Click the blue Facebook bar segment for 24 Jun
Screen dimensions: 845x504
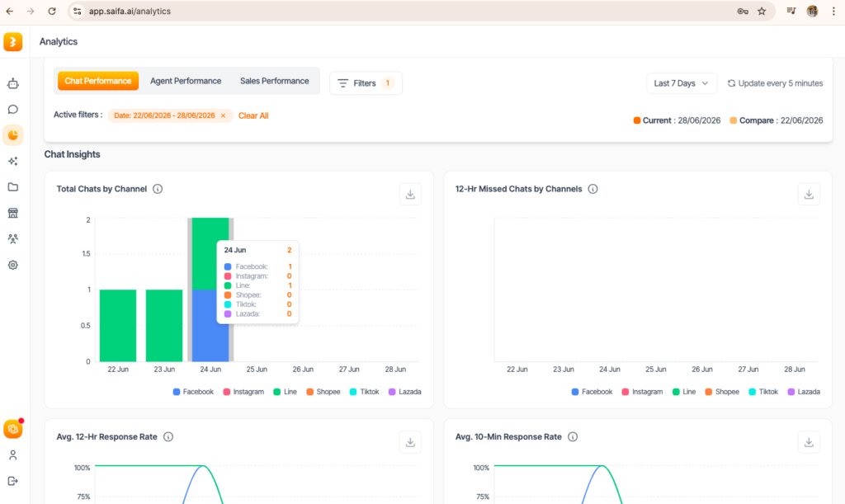point(210,325)
